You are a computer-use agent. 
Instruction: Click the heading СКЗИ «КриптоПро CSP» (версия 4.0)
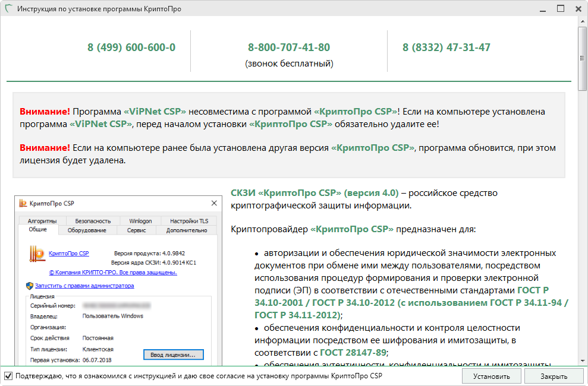(315, 193)
